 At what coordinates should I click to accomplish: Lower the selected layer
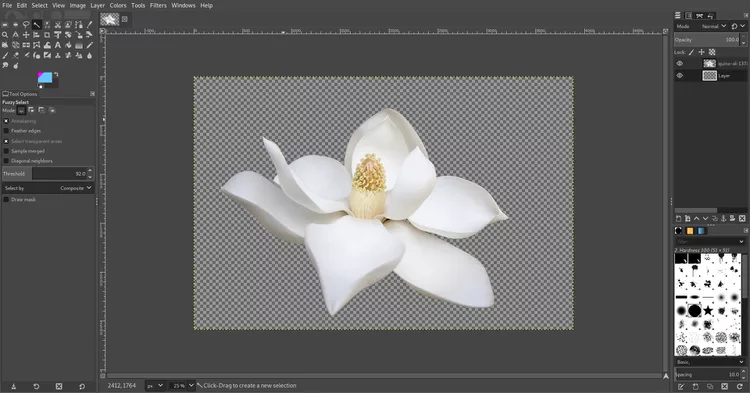pos(706,218)
